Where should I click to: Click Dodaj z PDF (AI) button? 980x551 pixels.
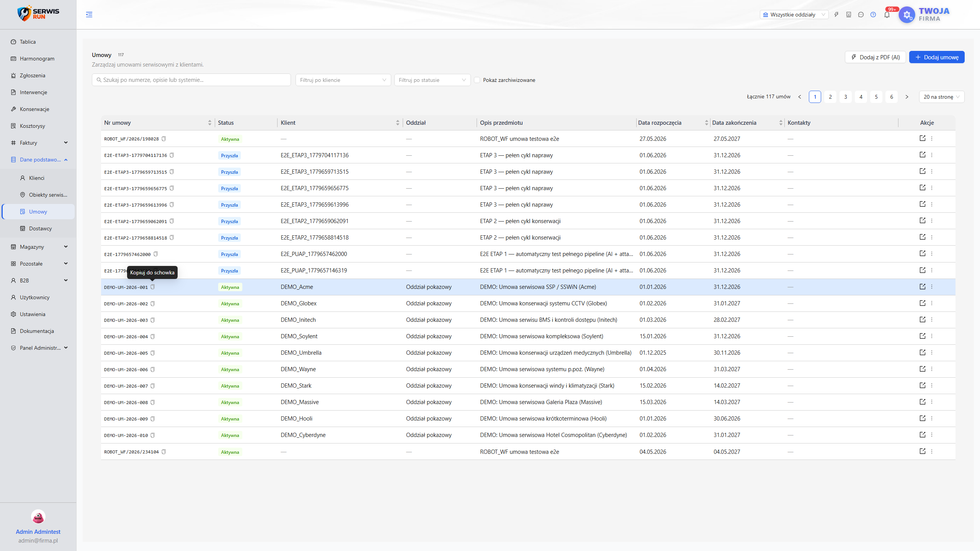[x=875, y=57]
